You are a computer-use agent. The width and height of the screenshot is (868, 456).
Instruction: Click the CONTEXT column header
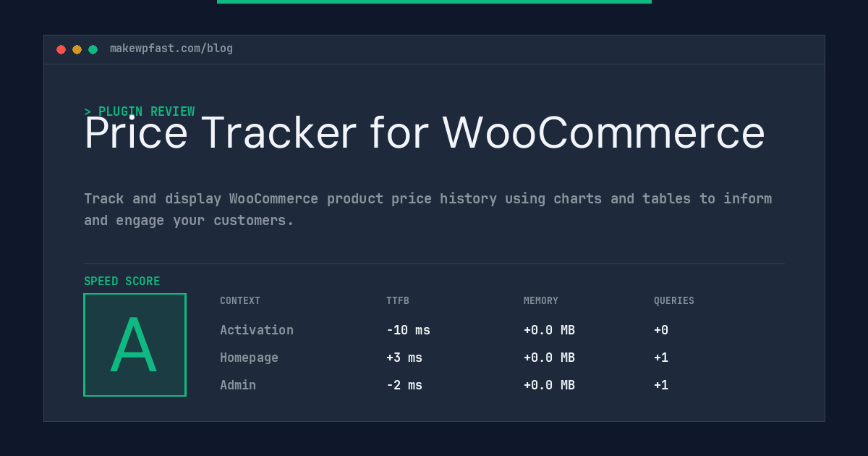240,301
